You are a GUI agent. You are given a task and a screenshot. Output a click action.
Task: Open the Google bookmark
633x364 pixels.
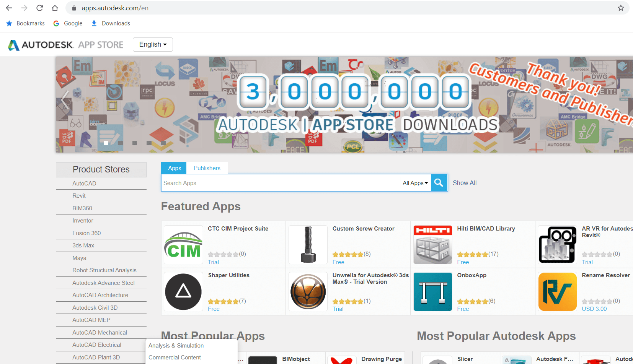pyautogui.click(x=68, y=23)
